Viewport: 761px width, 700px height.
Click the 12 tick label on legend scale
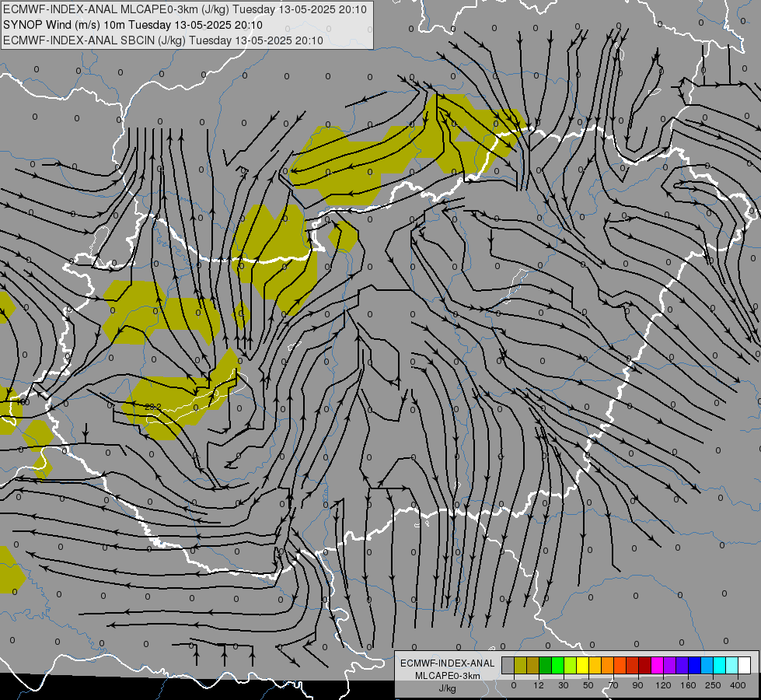coord(539,685)
